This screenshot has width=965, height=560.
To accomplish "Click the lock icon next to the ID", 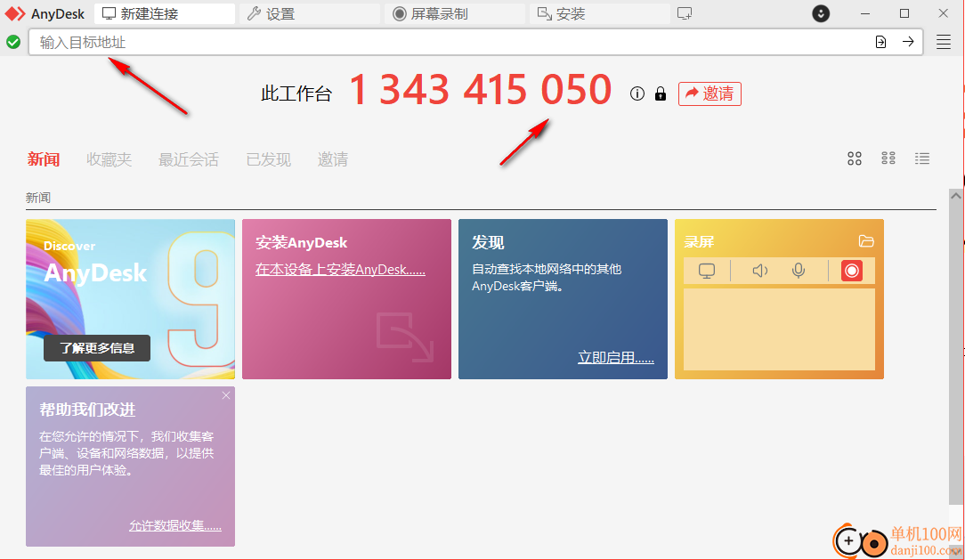I will 661,93.
